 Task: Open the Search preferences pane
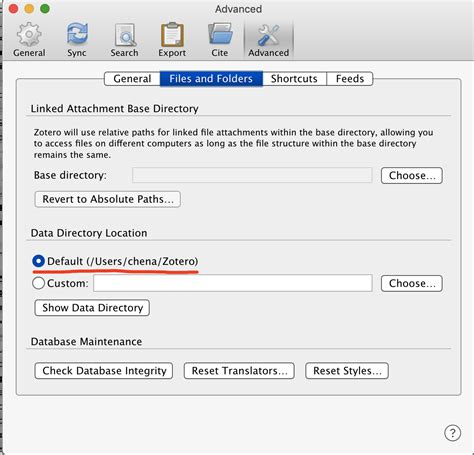click(124, 40)
